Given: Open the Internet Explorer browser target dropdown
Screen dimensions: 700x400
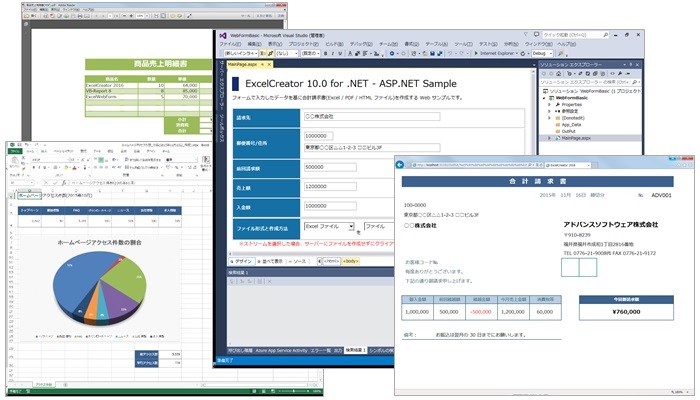Looking at the screenshot, I should [517, 53].
